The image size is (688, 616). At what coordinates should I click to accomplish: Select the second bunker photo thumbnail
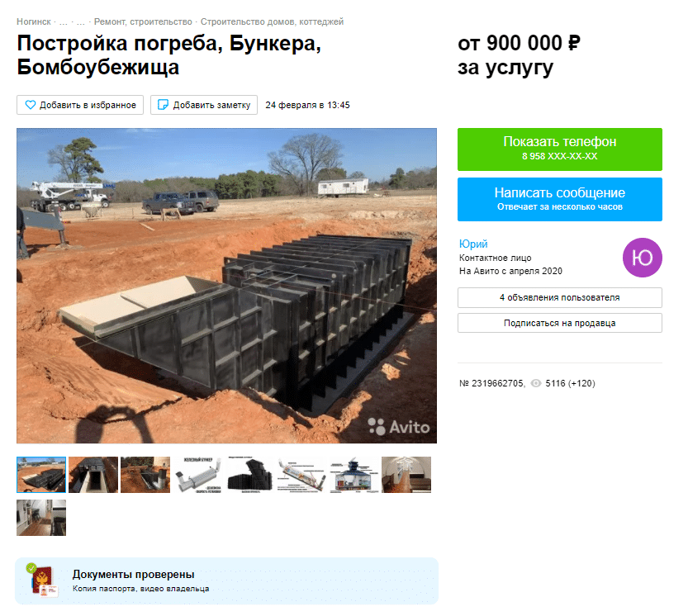[93, 475]
